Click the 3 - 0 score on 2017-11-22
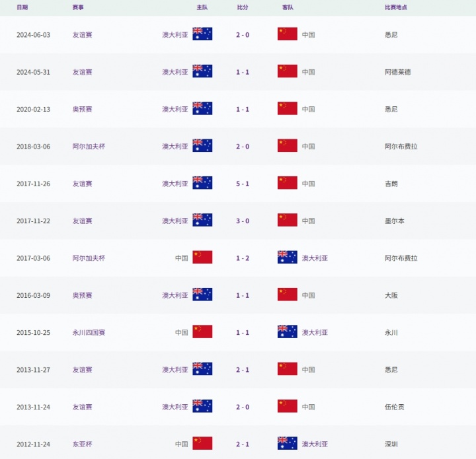Viewport: 476px width, 459px height. [x=243, y=221]
